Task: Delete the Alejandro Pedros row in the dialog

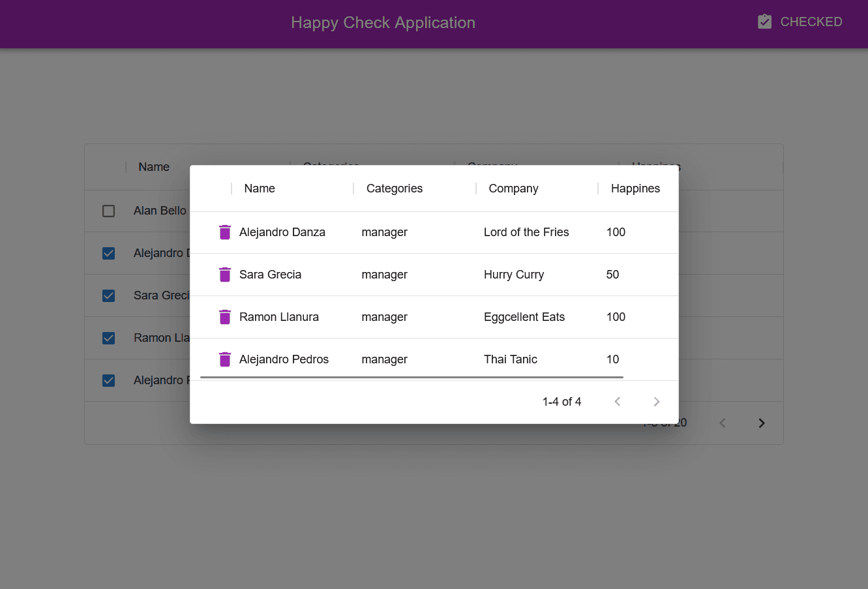Action: (225, 359)
